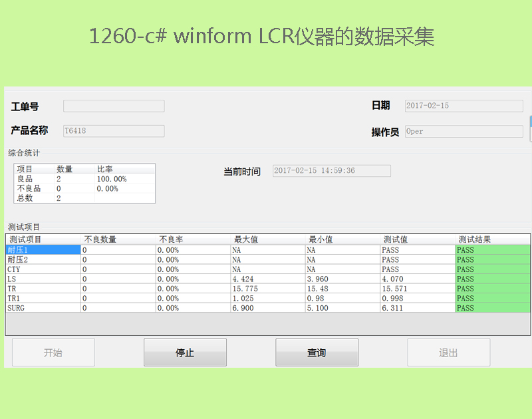532x419 pixels.
Task: Click the 操作员 field showing Oper
Action: [463, 131]
